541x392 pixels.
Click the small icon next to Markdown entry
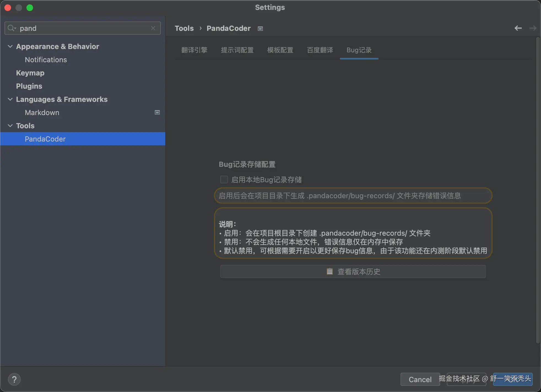(x=157, y=112)
